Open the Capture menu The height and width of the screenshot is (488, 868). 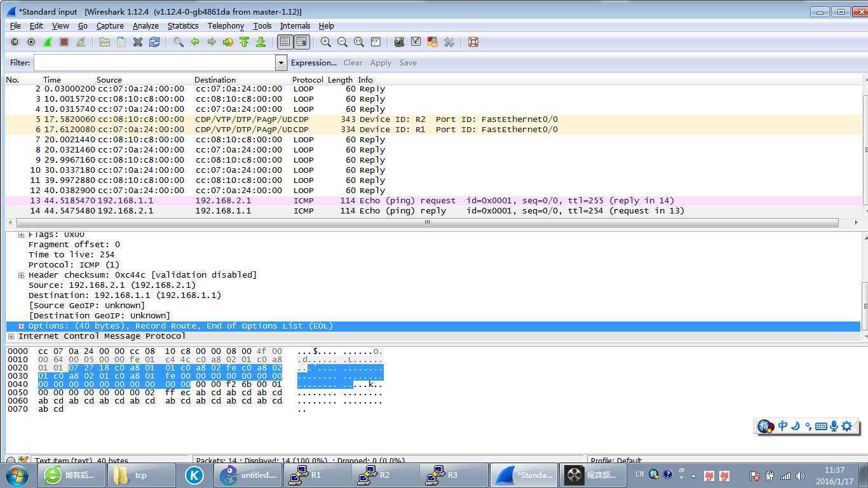pyautogui.click(x=110, y=26)
